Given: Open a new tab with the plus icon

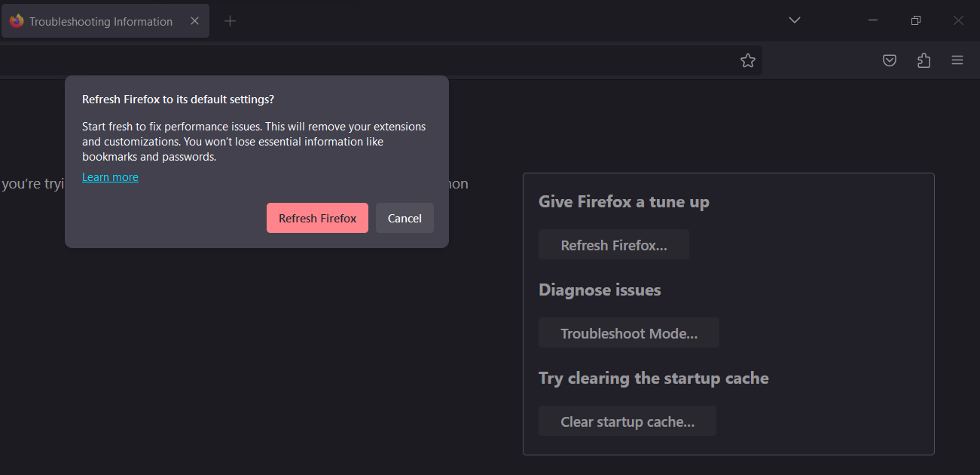Looking at the screenshot, I should [230, 21].
